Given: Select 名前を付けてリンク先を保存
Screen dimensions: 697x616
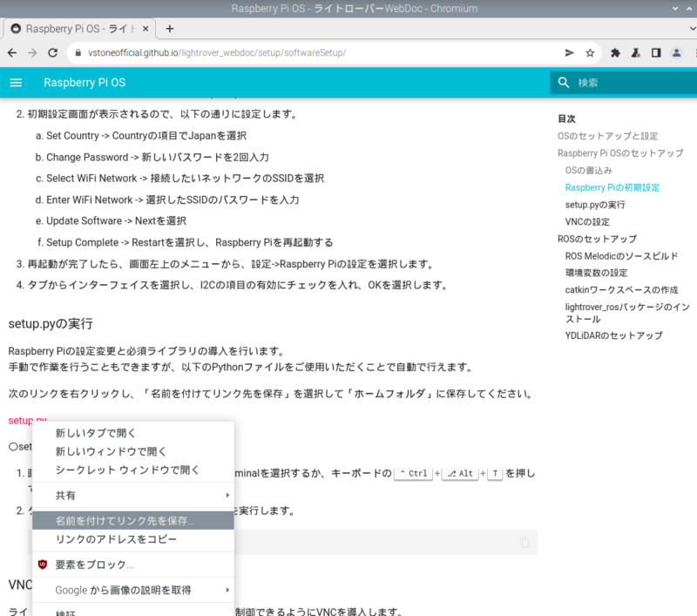Looking at the screenshot, I should 133,520.
